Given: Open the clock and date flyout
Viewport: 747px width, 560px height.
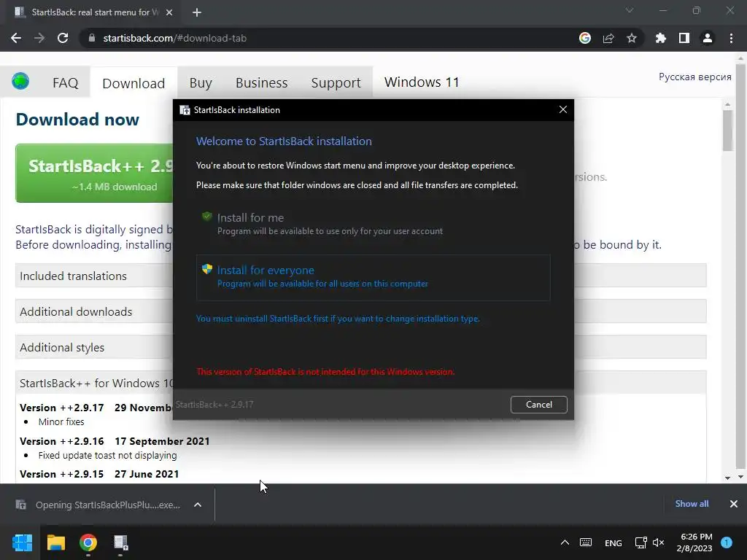Looking at the screenshot, I should click(x=694, y=542).
